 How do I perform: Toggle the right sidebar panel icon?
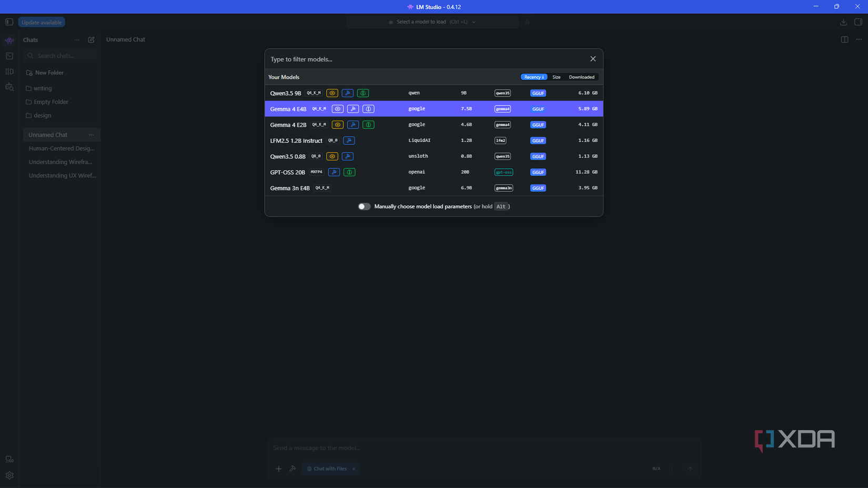[858, 22]
